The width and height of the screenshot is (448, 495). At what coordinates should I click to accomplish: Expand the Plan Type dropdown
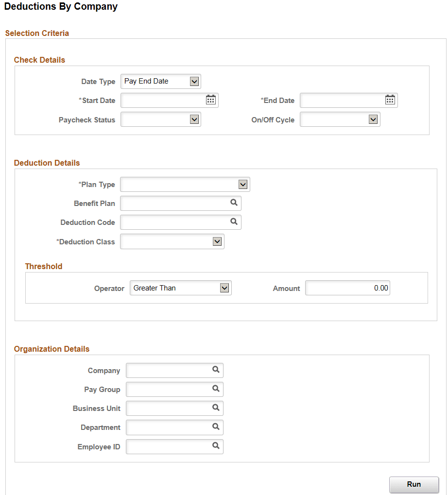[243, 184]
